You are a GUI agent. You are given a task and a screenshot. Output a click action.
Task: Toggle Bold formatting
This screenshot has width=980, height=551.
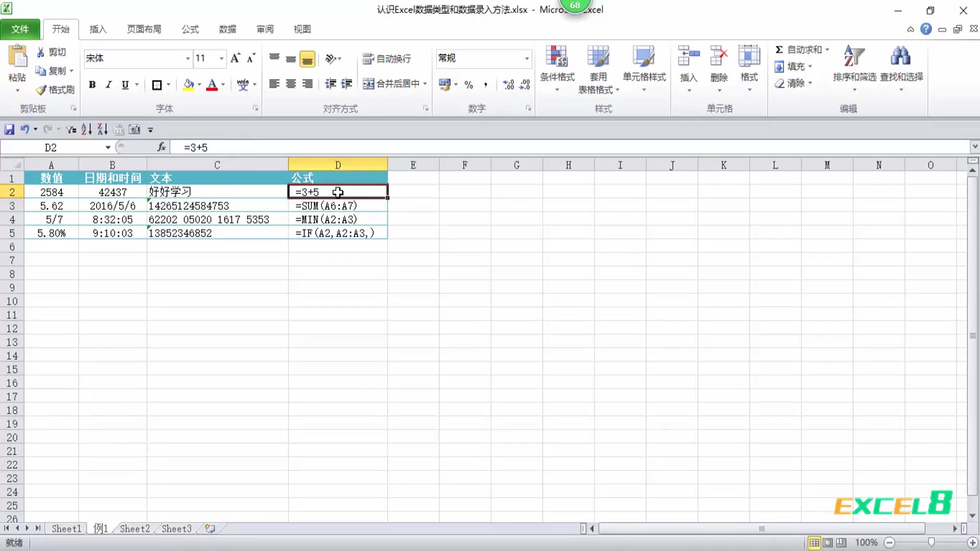pyautogui.click(x=92, y=85)
